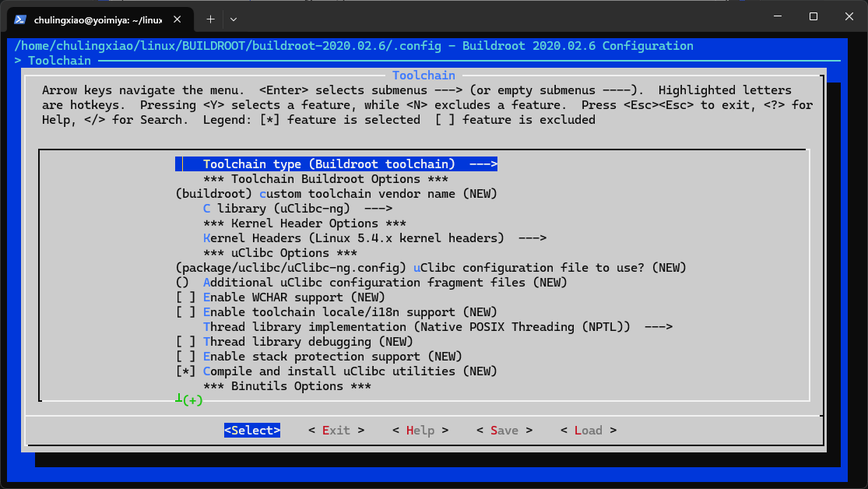Click the '> Toolchain' breadcrumb text

coord(53,61)
